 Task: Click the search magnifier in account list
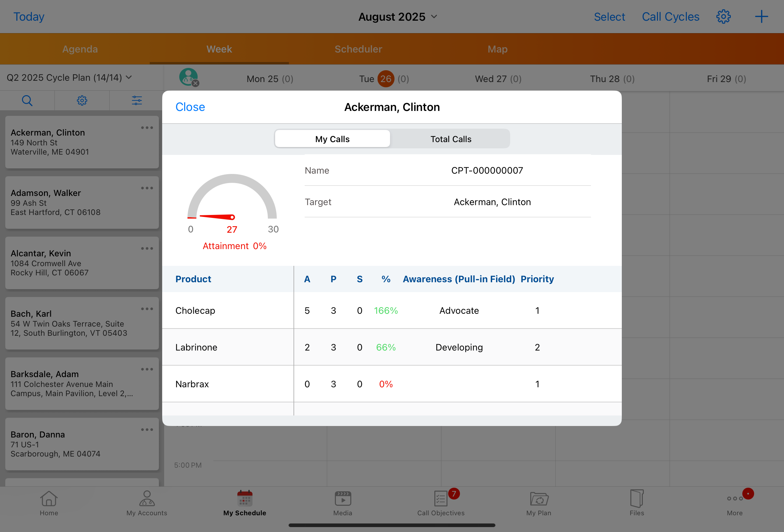[27, 100]
